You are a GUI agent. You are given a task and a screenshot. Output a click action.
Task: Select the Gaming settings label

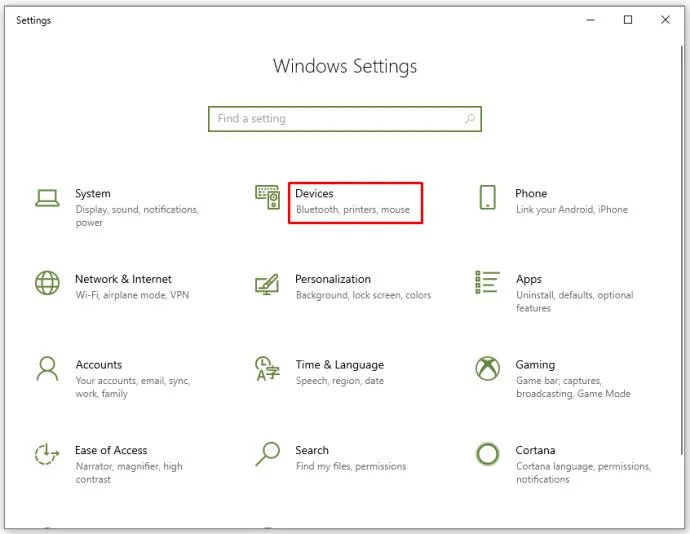point(535,365)
